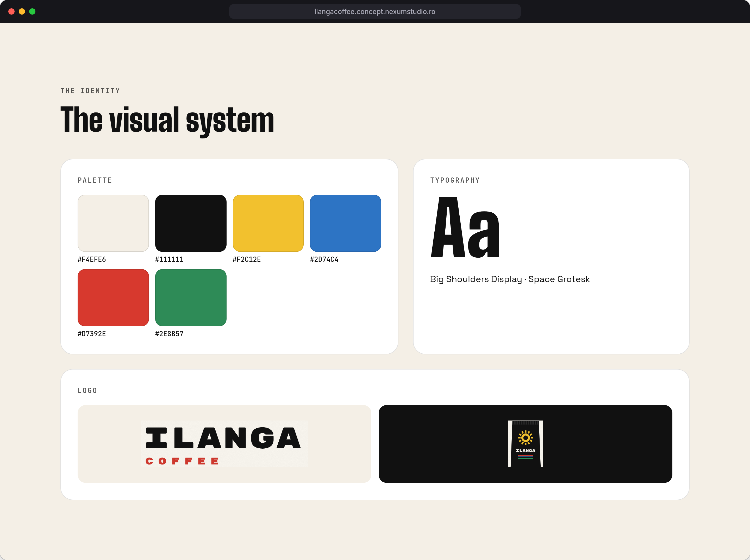Minimize window with the yellow button
This screenshot has width=750, height=560.
(x=22, y=11)
